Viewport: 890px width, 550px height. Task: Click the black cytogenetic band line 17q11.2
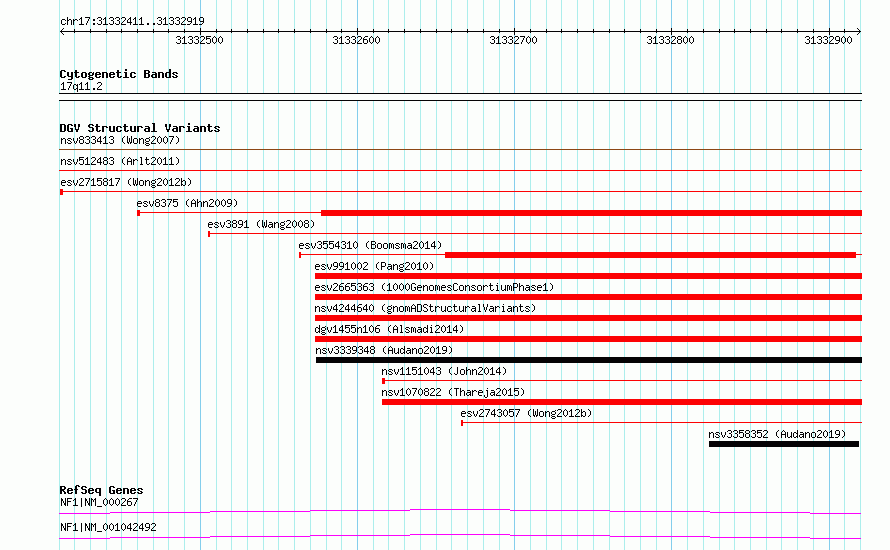tap(461, 97)
